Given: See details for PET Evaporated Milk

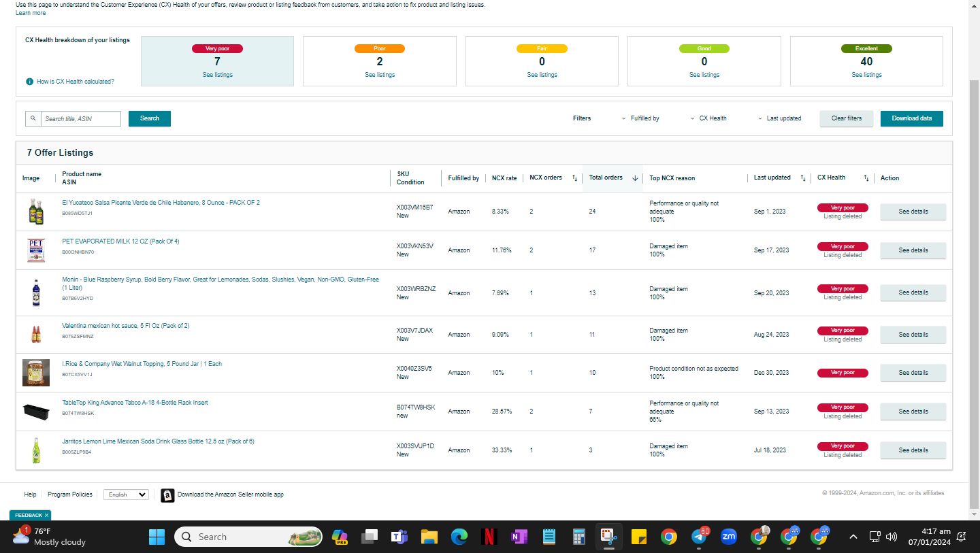Looking at the screenshot, I should pyautogui.click(x=913, y=250).
